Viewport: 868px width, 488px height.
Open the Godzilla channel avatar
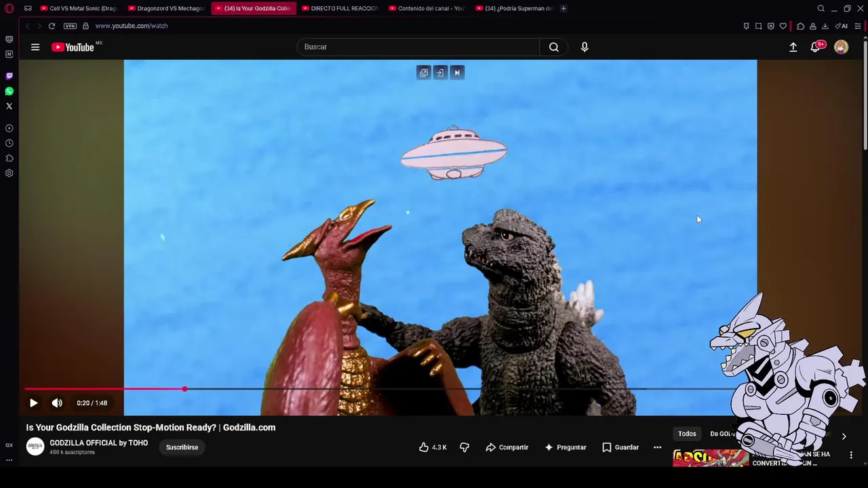35,447
